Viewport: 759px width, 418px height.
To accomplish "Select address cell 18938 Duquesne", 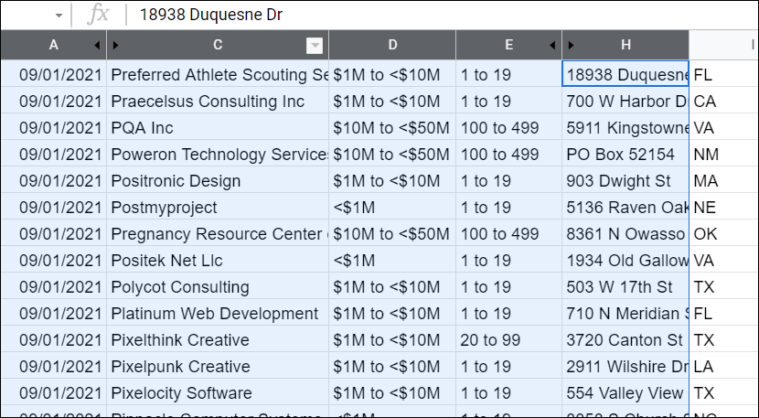I will pyautogui.click(x=625, y=74).
